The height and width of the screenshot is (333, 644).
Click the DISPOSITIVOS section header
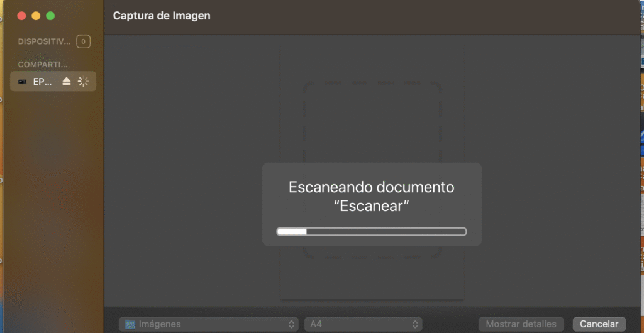click(44, 42)
